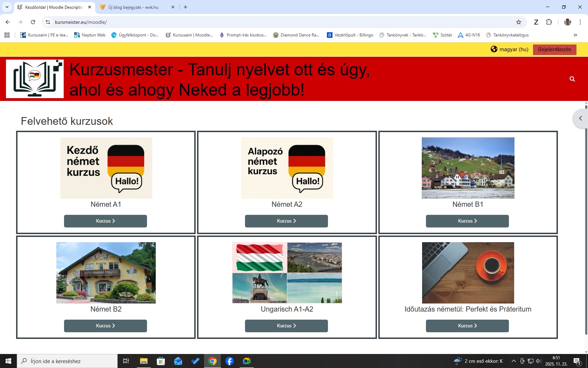The width and height of the screenshot is (588, 368).
Task: Click the Kurzusmester site logo
Action: pos(35,79)
